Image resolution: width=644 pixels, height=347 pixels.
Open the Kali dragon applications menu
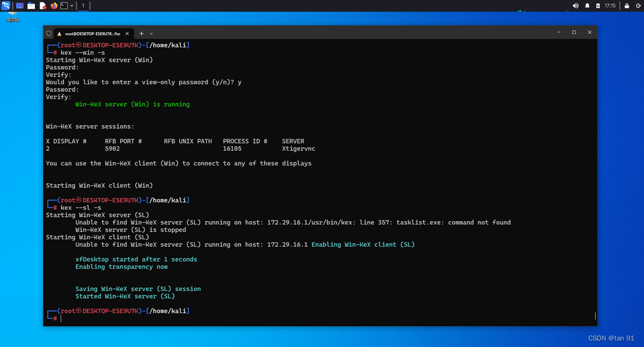pyautogui.click(x=6, y=6)
